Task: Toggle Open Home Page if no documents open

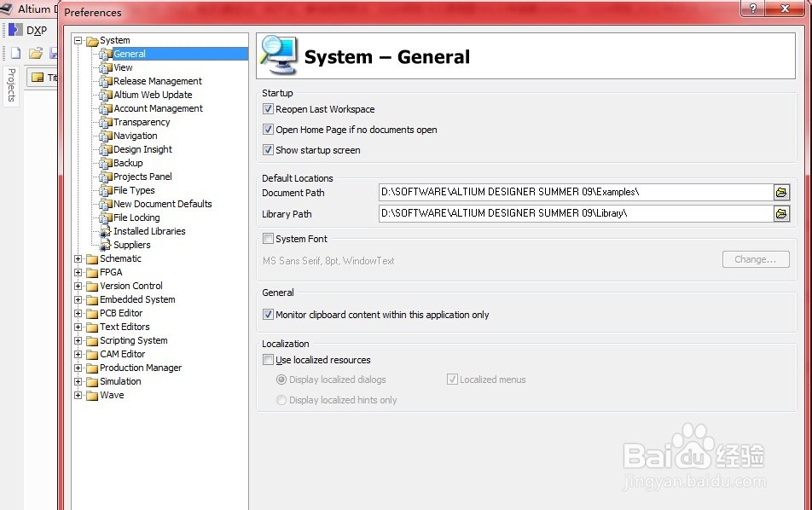Action: tap(268, 129)
